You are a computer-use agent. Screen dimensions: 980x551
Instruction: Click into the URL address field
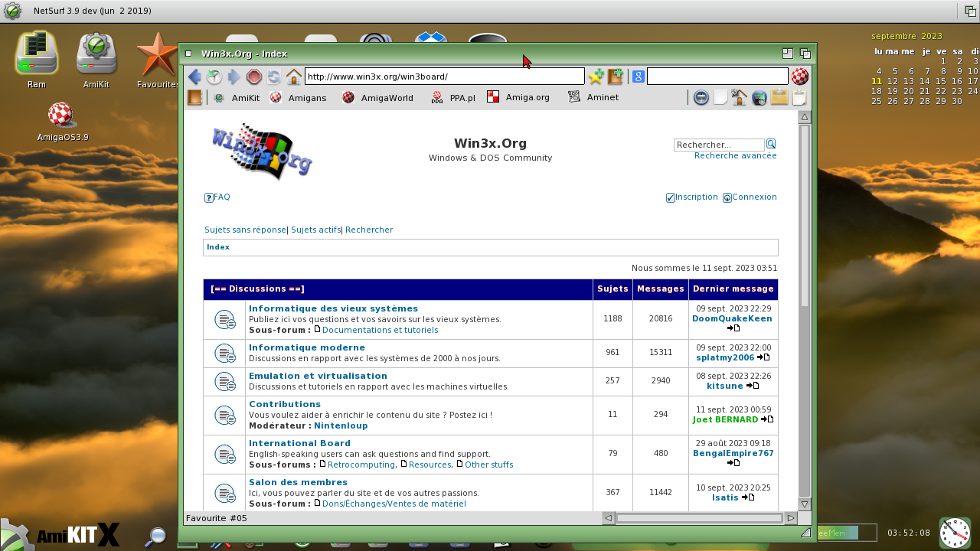tap(444, 77)
